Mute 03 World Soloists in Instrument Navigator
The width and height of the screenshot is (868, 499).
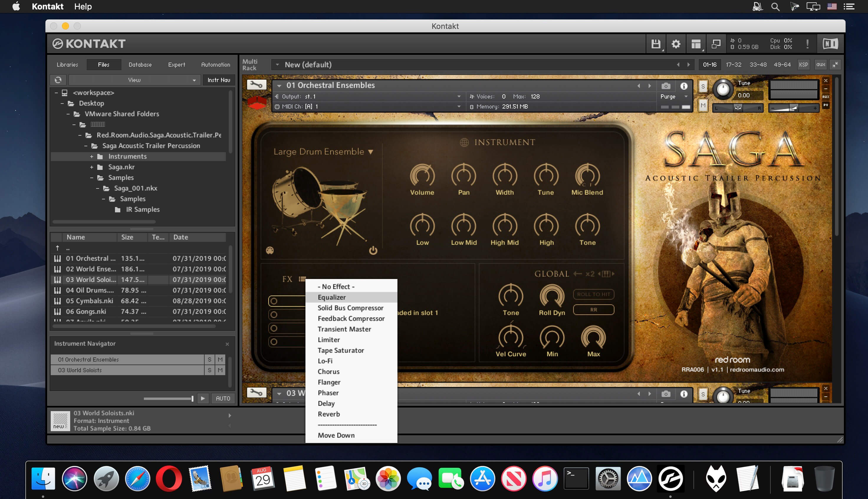coord(220,370)
